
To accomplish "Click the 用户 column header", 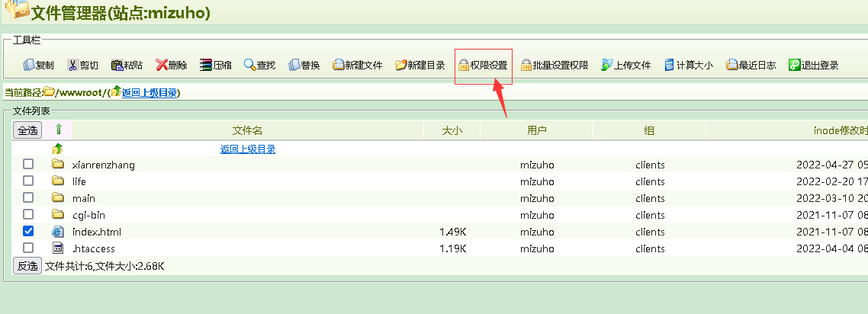I will pos(536,130).
